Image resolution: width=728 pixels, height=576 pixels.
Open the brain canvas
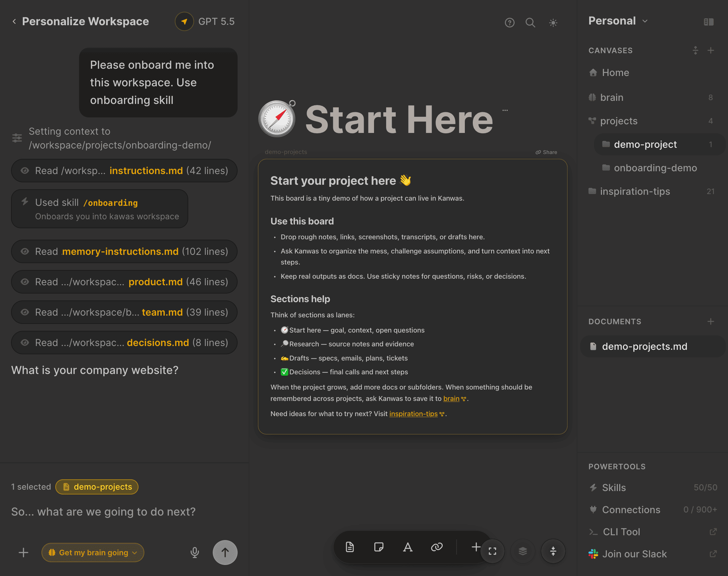(652, 97)
